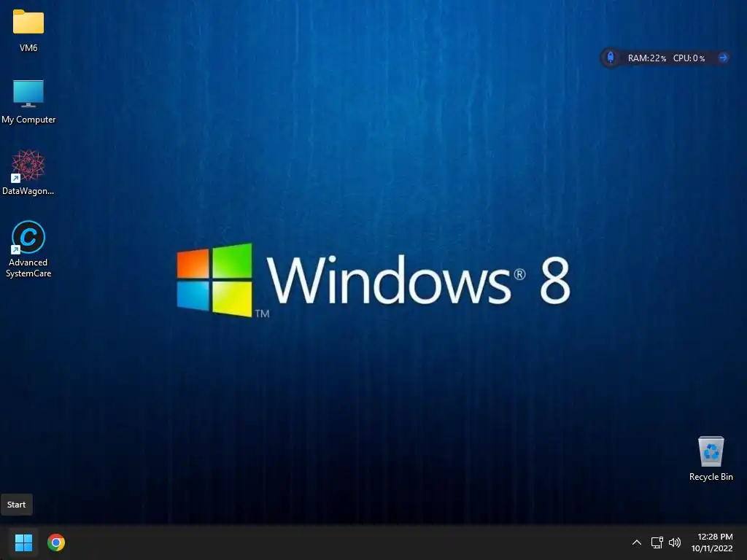Launch the DataWagon shortcut on desktop
747x560 pixels.
(28, 166)
